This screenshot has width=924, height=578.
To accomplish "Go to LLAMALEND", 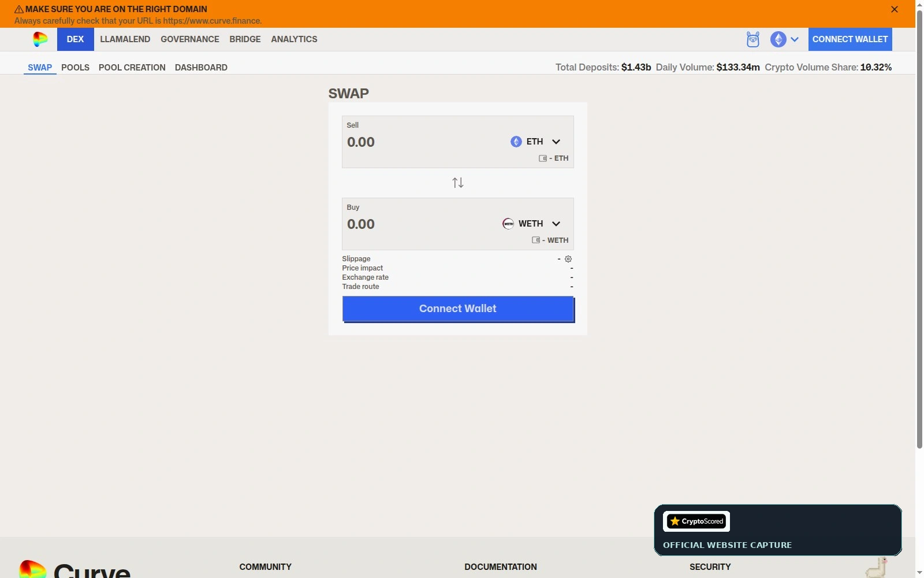I will [125, 39].
